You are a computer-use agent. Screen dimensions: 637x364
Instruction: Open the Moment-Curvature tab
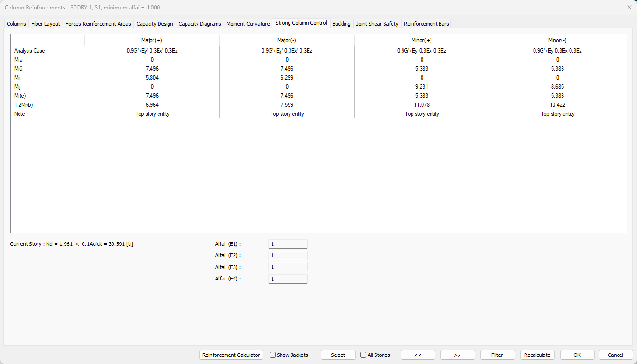point(248,24)
